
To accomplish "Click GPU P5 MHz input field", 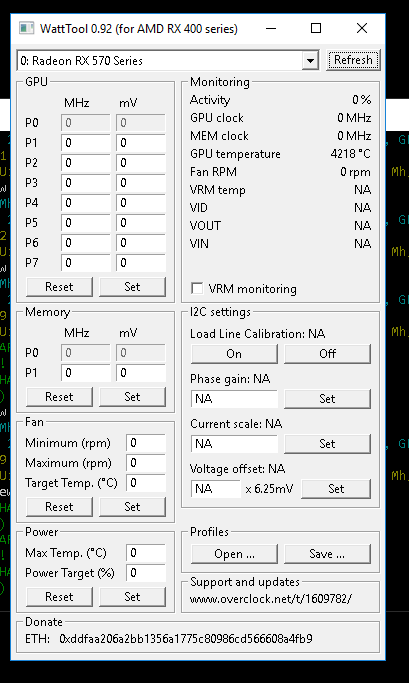I will click(86, 223).
